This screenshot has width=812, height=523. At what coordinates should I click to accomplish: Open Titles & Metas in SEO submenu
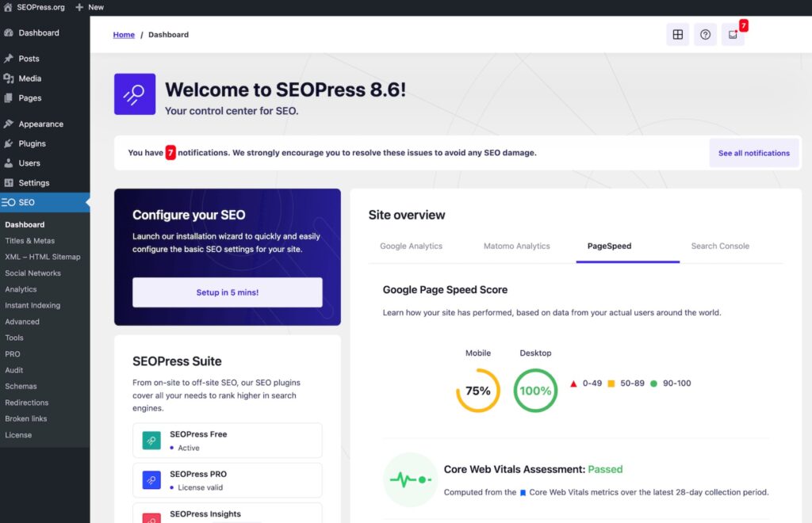click(29, 241)
